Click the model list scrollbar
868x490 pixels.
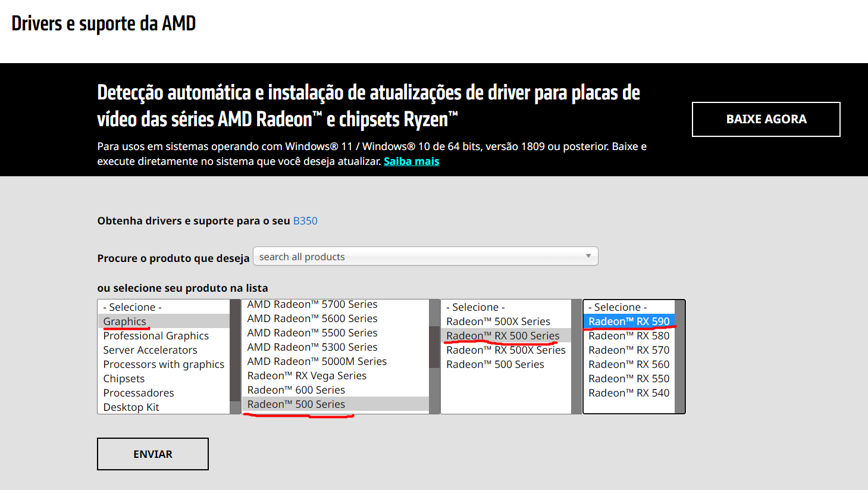pyautogui.click(x=680, y=357)
